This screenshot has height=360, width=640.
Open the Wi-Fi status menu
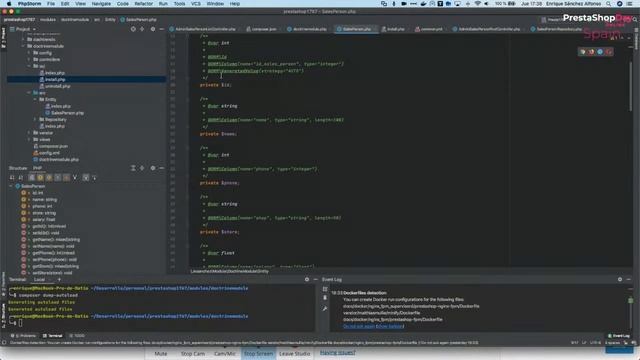[x=478, y=4]
